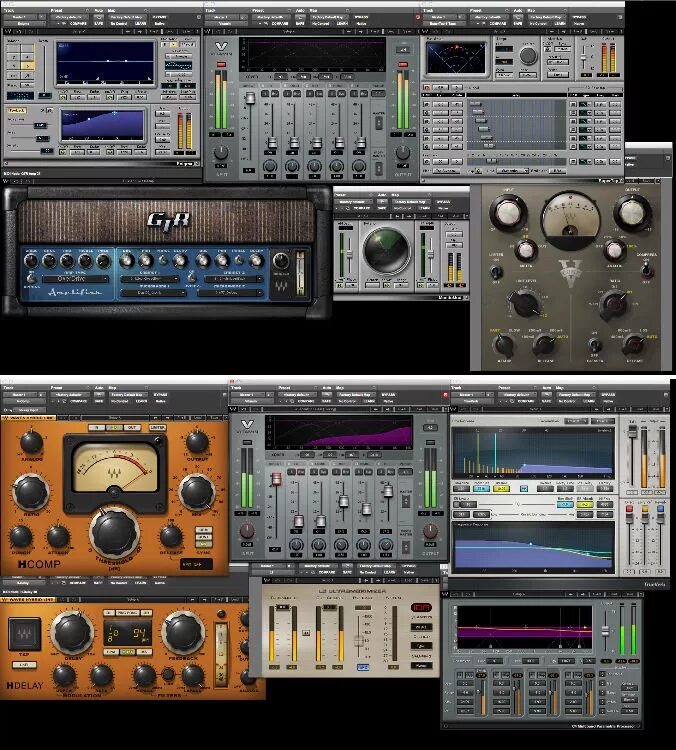Toggle the red button above TrueVerb's fader
The height and width of the screenshot is (750, 676).
(630, 509)
